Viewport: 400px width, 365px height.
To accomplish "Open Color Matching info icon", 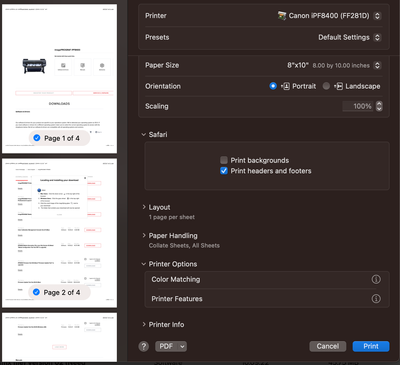I will 376,279.
